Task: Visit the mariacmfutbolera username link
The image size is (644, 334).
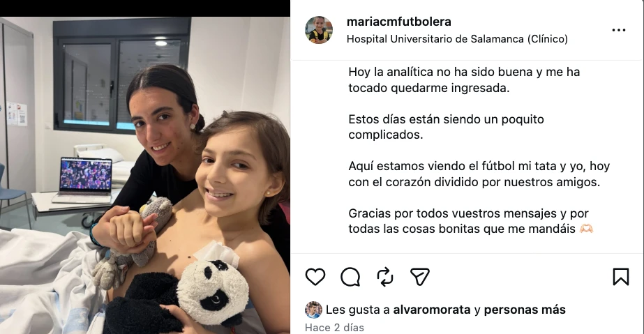Action: click(399, 22)
